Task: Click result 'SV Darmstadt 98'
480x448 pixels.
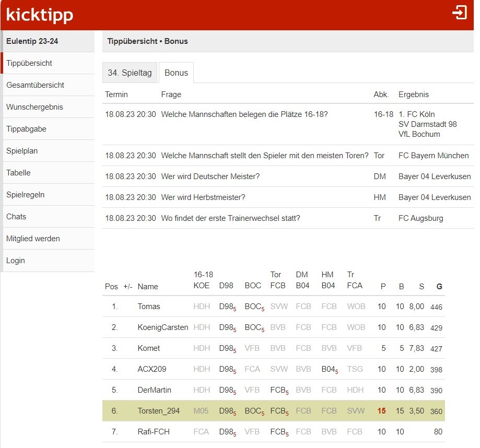Action: click(428, 124)
